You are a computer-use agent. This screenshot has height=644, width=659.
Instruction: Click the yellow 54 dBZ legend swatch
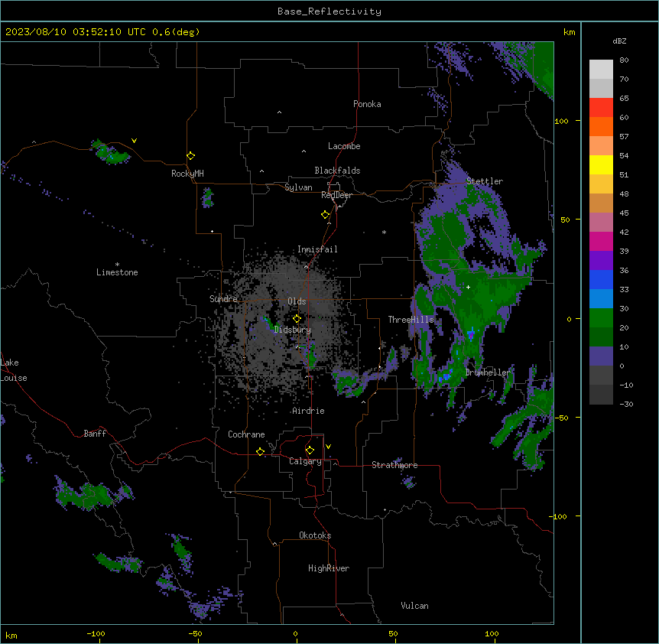[601, 164]
